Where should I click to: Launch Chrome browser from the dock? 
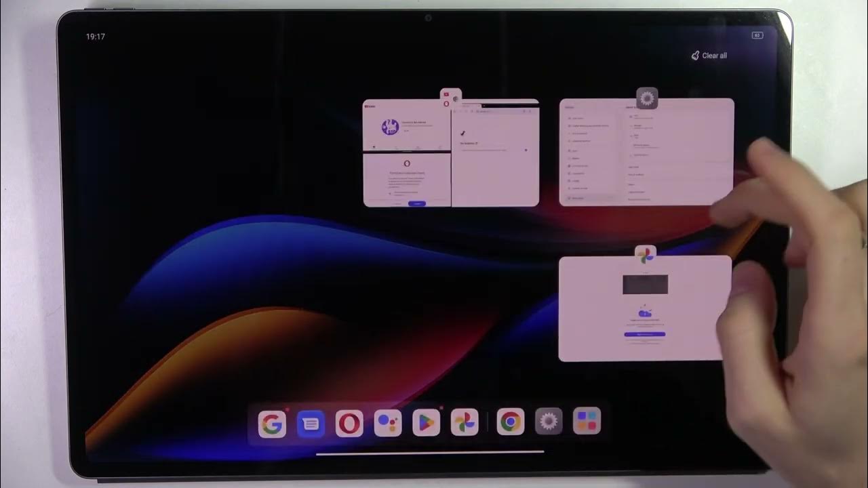point(511,424)
